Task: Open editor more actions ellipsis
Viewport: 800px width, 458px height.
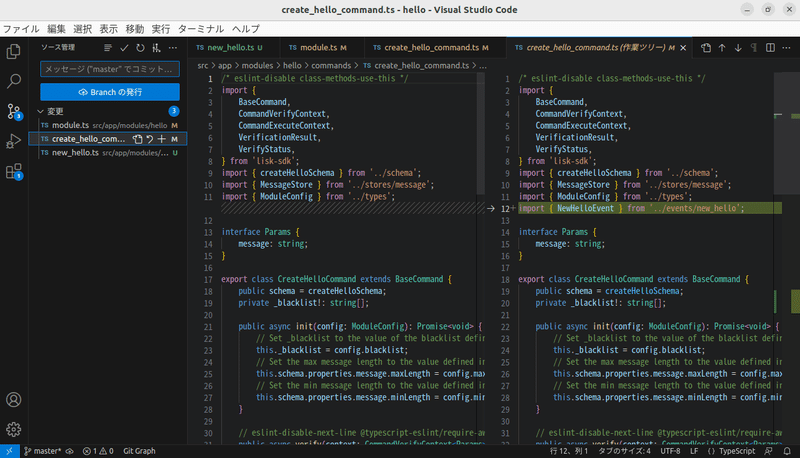Action: (786, 47)
